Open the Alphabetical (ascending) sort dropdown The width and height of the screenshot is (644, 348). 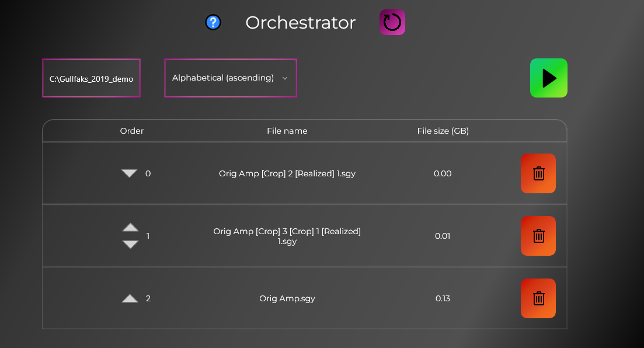tap(231, 78)
